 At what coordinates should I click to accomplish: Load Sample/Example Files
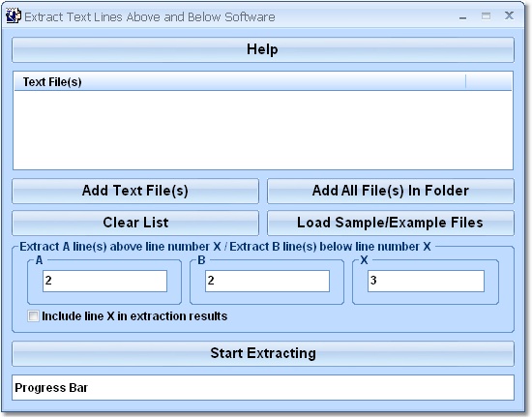click(391, 223)
